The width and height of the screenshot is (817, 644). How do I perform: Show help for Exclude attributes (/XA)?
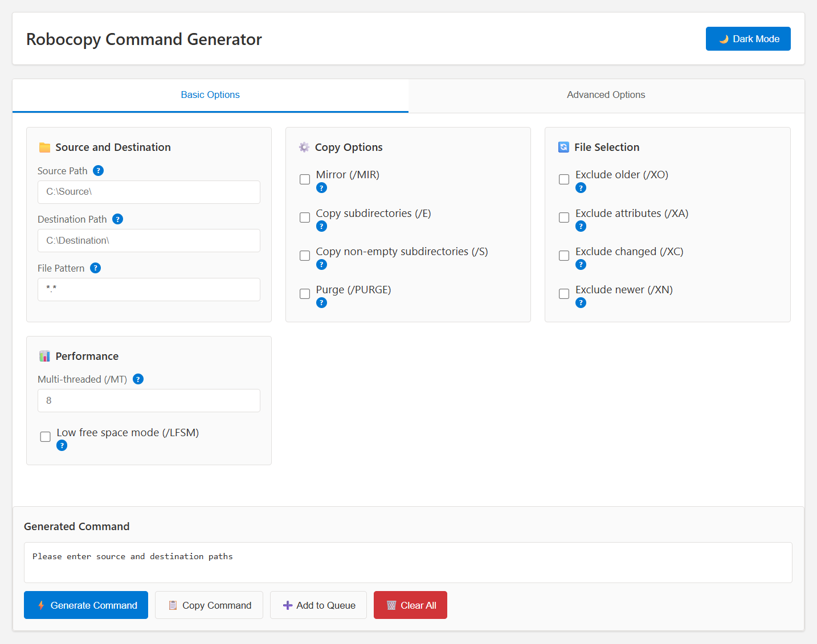[x=581, y=226]
